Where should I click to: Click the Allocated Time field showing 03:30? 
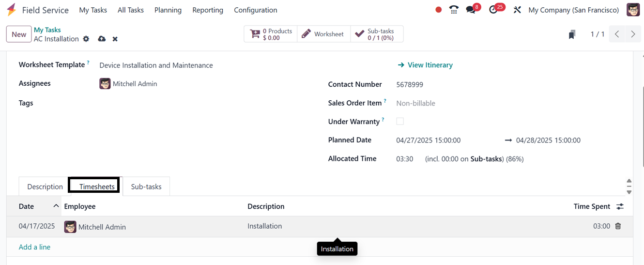tap(405, 159)
